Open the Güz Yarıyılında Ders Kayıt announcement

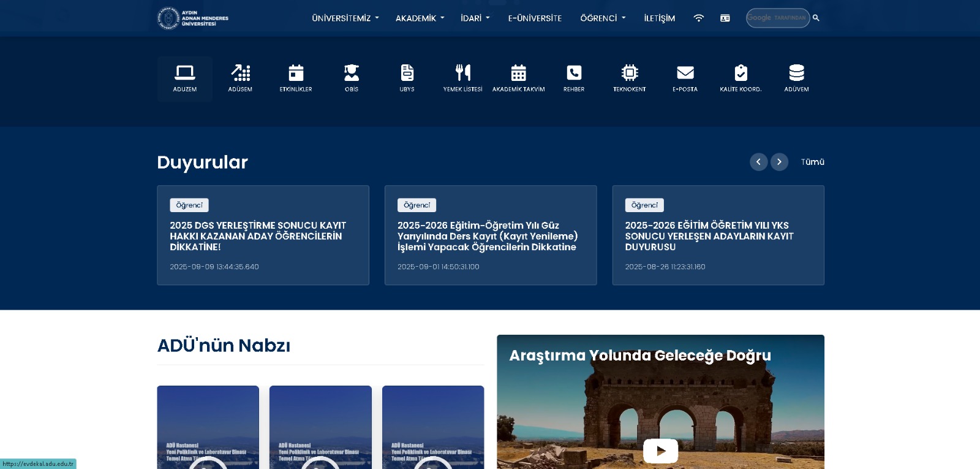tap(488, 236)
